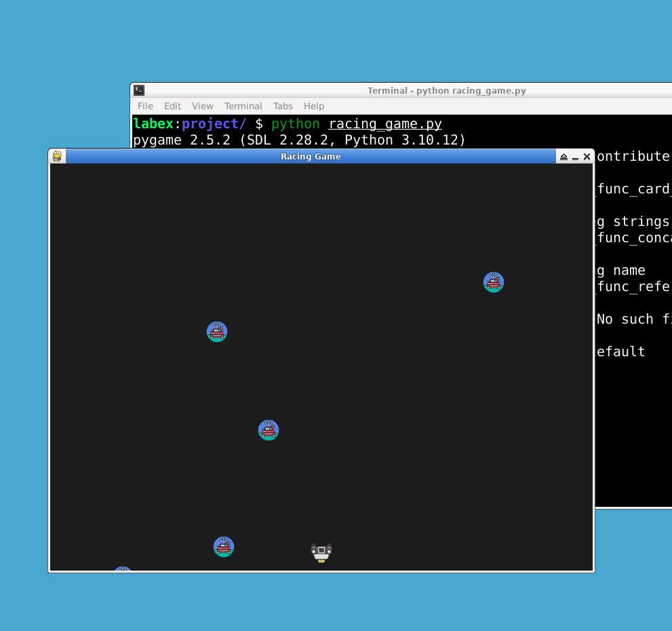Open the View menu in Terminal
Screen dimensions: 672x631
pyautogui.click(x=202, y=106)
